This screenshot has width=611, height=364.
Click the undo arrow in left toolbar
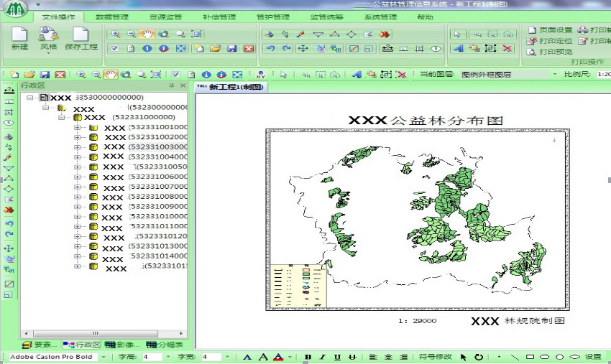click(x=9, y=223)
